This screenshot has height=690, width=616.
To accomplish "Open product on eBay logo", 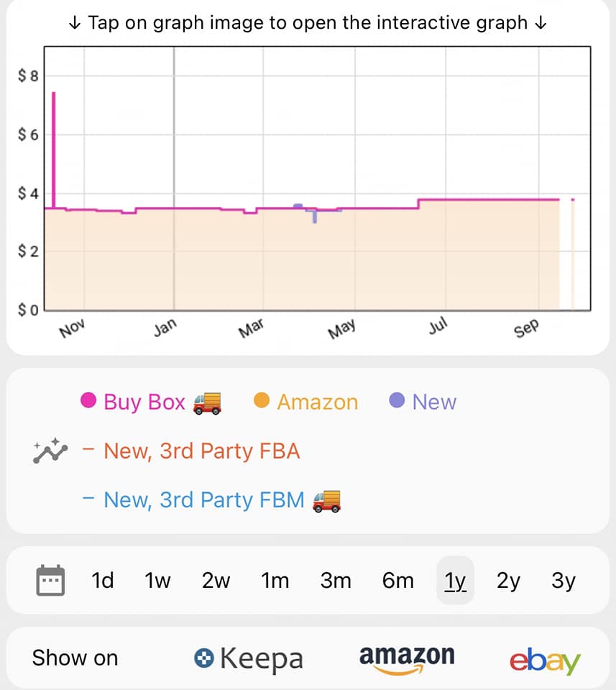I will click(545, 661).
